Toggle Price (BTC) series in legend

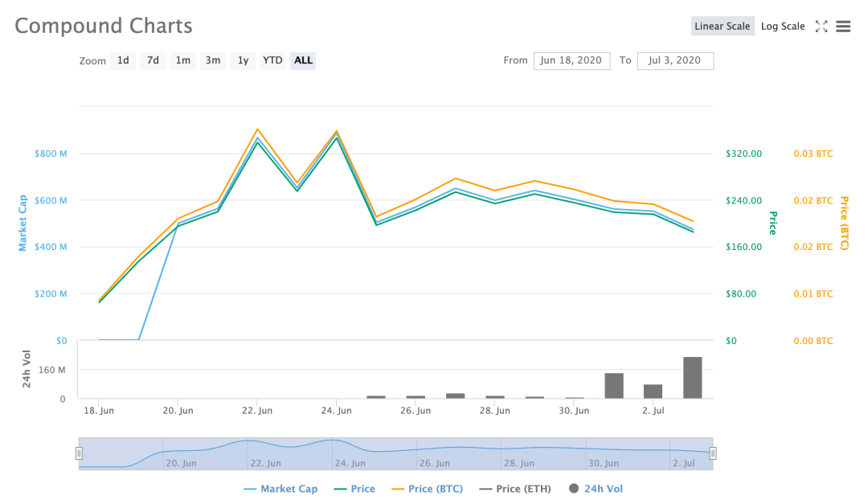tap(427, 489)
